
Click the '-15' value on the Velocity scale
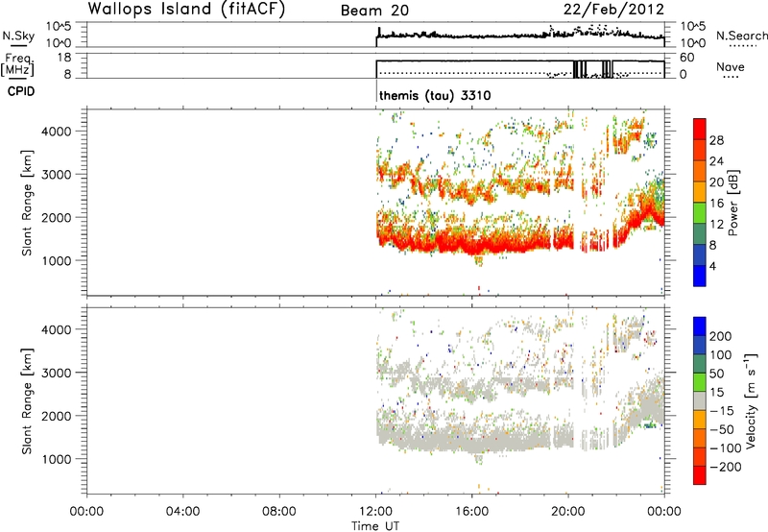tap(722, 410)
